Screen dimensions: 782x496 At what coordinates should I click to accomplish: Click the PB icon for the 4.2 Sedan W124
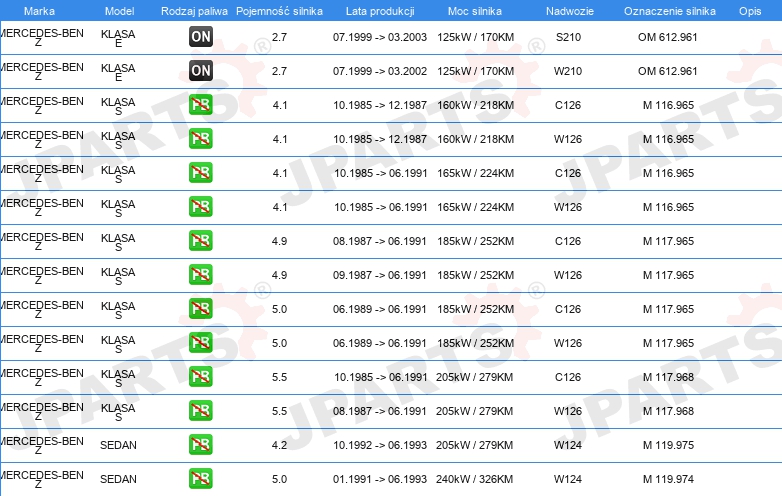tap(200, 445)
